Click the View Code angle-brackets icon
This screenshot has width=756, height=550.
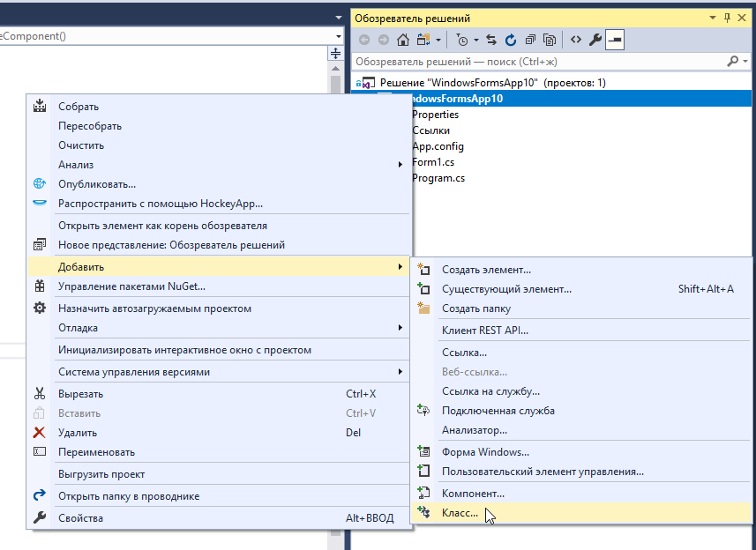click(575, 40)
